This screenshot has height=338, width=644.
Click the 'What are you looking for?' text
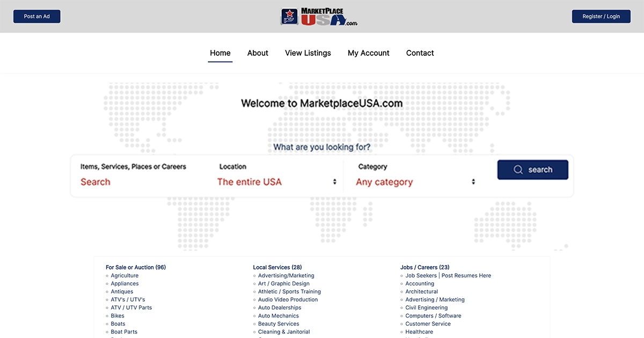pyautogui.click(x=322, y=146)
